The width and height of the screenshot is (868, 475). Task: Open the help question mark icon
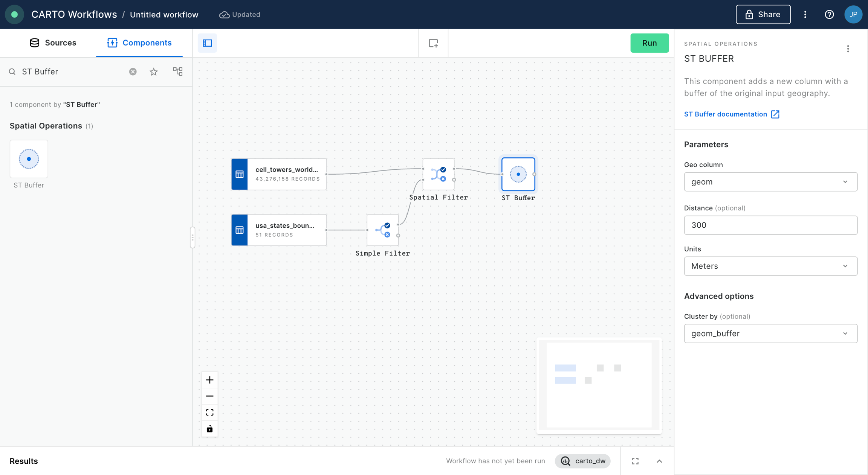point(829,14)
